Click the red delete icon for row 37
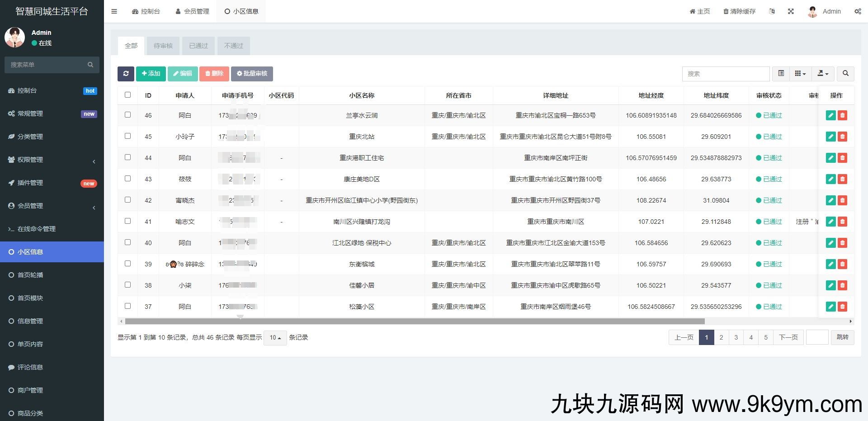The width and height of the screenshot is (868, 421). coord(842,307)
